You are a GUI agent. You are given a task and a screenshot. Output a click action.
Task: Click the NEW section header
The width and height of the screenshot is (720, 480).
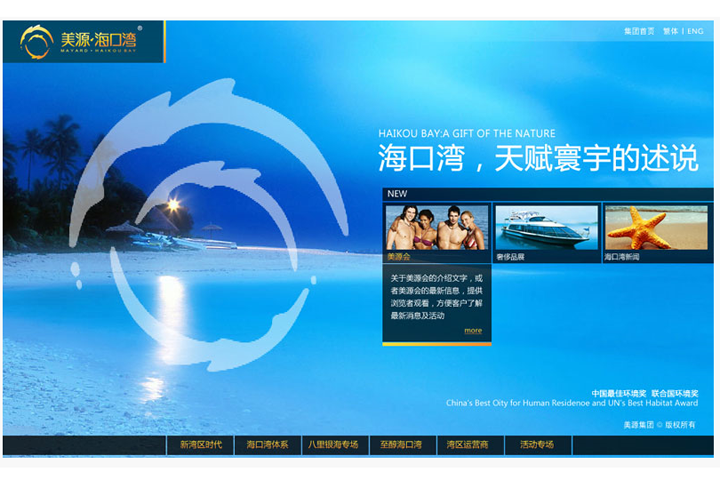398,194
